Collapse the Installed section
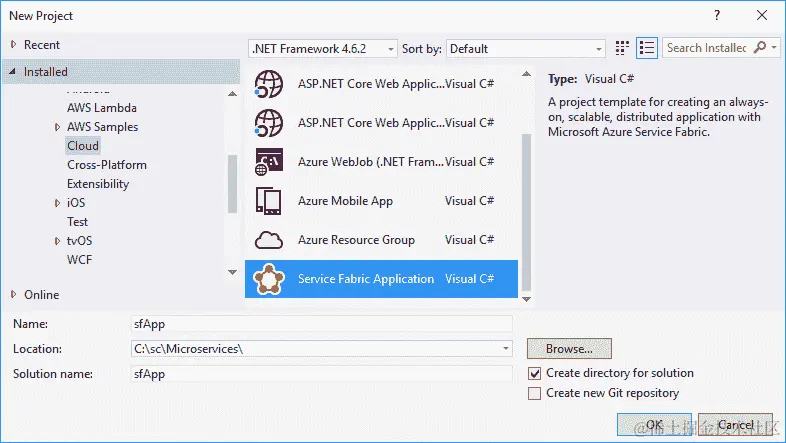The image size is (786, 443). click(x=13, y=72)
